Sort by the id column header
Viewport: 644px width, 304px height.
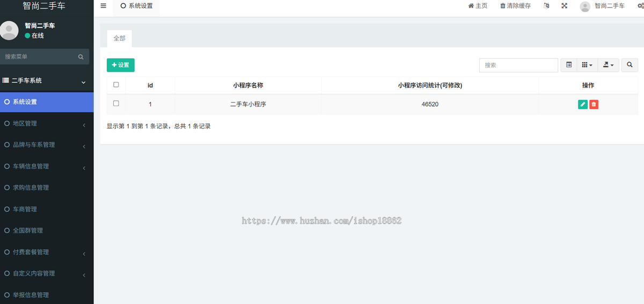pos(150,85)
